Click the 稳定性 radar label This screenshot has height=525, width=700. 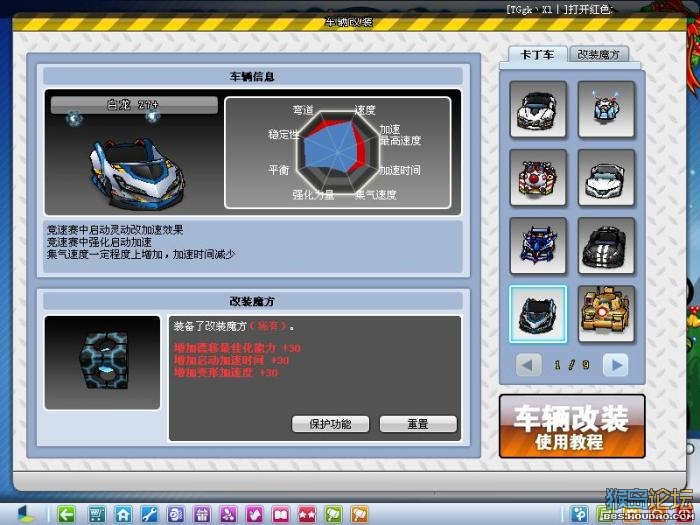coord(283,134)
